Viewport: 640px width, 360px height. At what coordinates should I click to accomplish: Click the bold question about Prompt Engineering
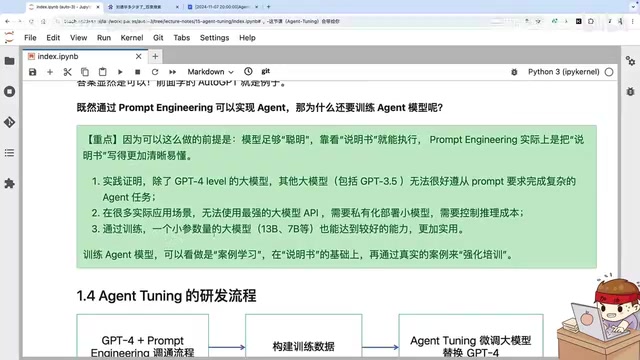click(x=260, y=108)
